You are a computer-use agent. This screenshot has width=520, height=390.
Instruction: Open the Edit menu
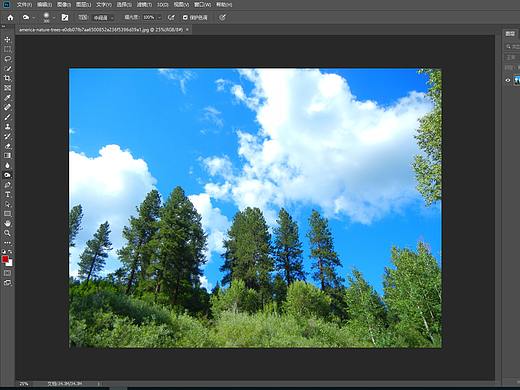click(44, 5)
